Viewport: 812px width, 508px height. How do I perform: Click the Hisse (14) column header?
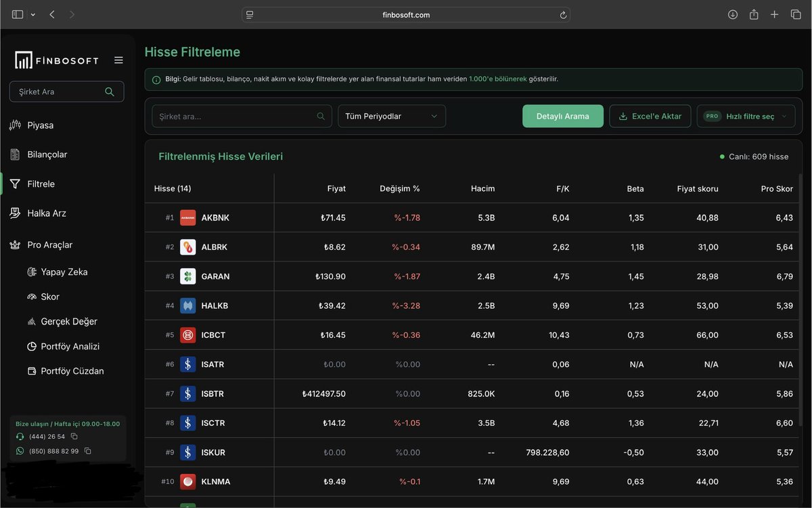click(x=173, y=188)
